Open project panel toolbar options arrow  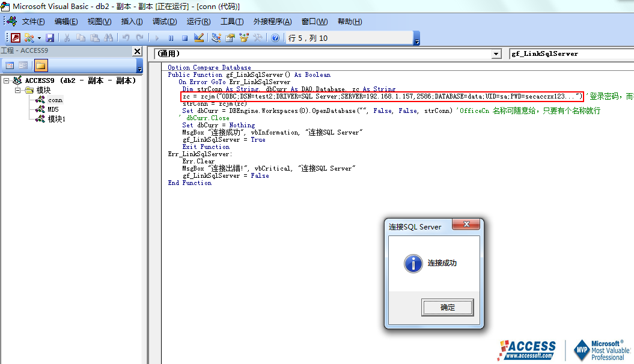[x=140, y=66]
